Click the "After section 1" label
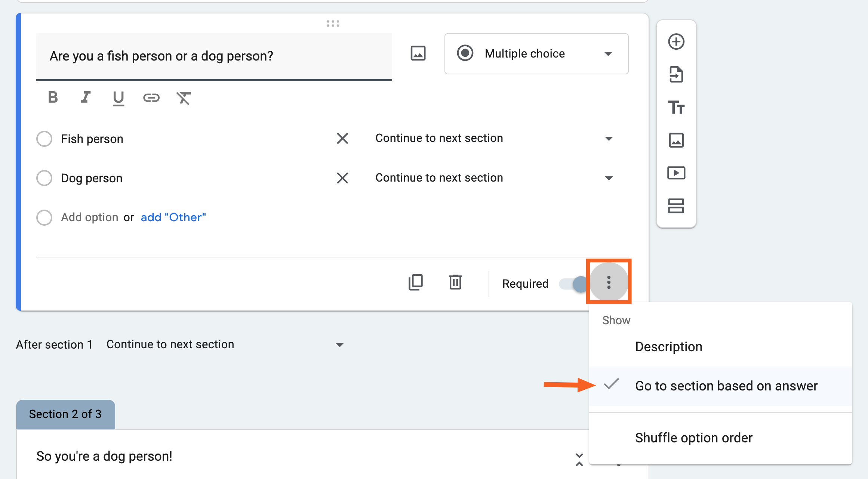Screen dimensions: 868x479 pos(54,344)
